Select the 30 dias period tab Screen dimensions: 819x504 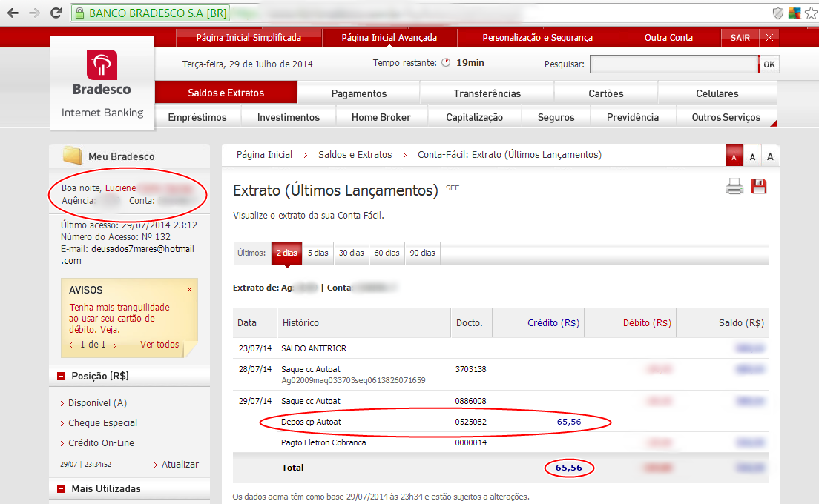pyautogui.click(x=352, y=253)
